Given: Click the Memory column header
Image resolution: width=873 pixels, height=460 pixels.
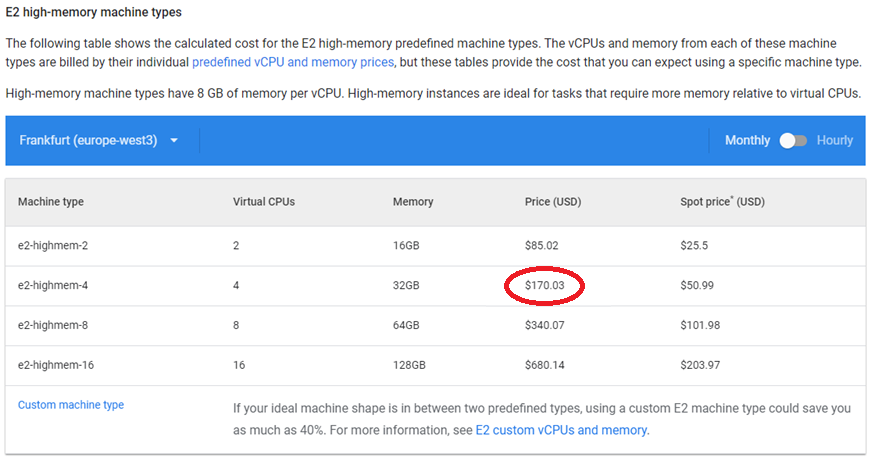Looking at the screenshot, I should pos(413,202).
